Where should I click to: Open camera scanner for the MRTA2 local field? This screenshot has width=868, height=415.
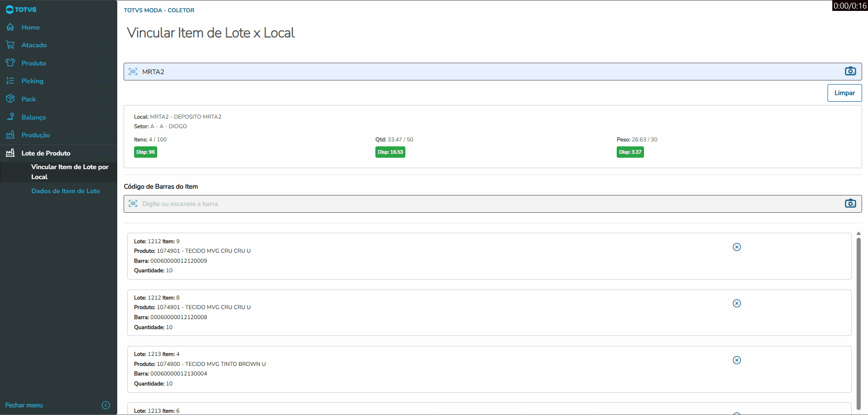850,71
